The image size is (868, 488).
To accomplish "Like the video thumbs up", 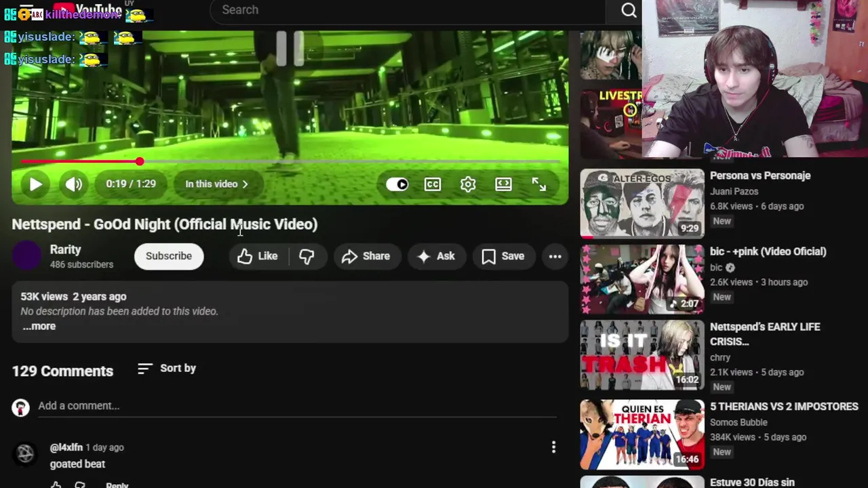I will (258, 256).
